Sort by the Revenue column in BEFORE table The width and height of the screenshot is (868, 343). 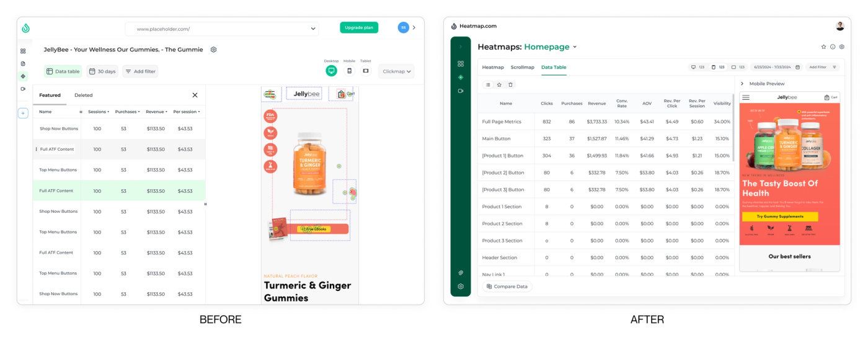(157, 112)
